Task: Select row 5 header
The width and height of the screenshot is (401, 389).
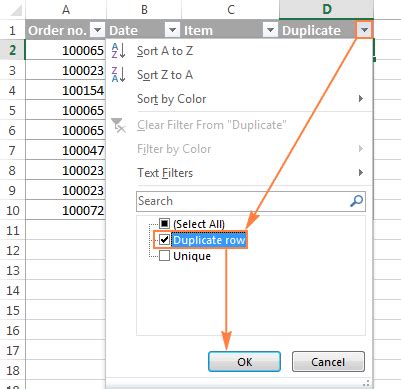Action: click(x=12, y=110)
